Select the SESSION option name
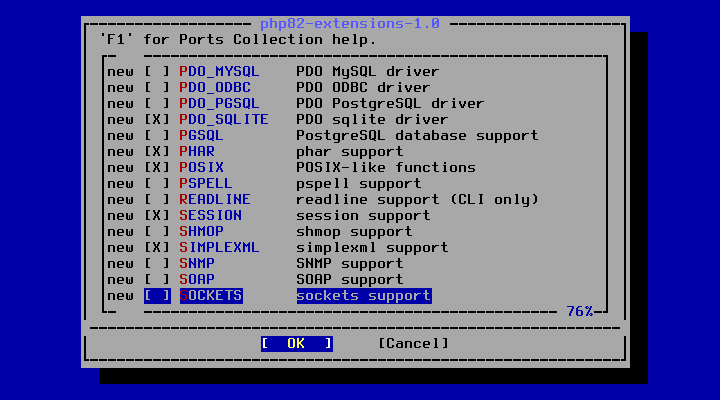Image resolution: width=720 pixels, height=400 pixels. pos(210,216)
